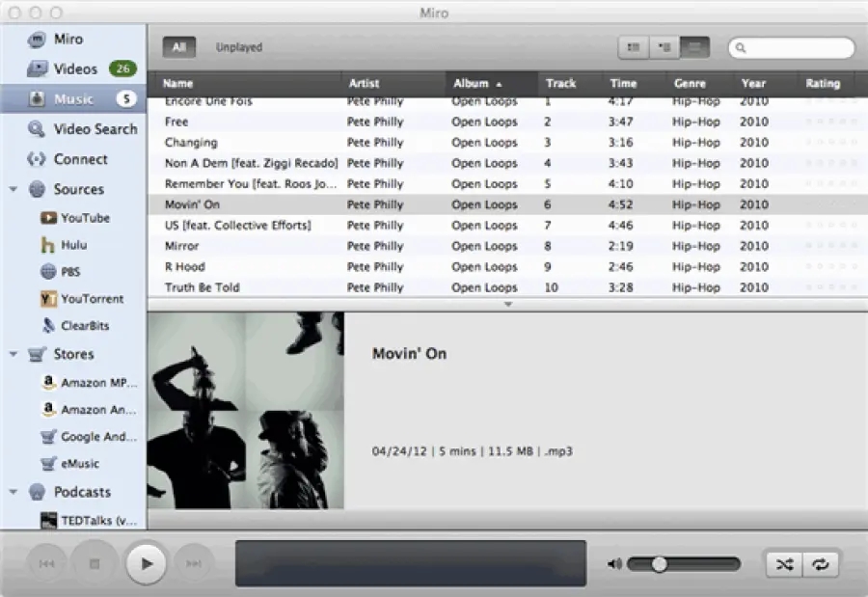Select the All filter button

tap(179, 47)
